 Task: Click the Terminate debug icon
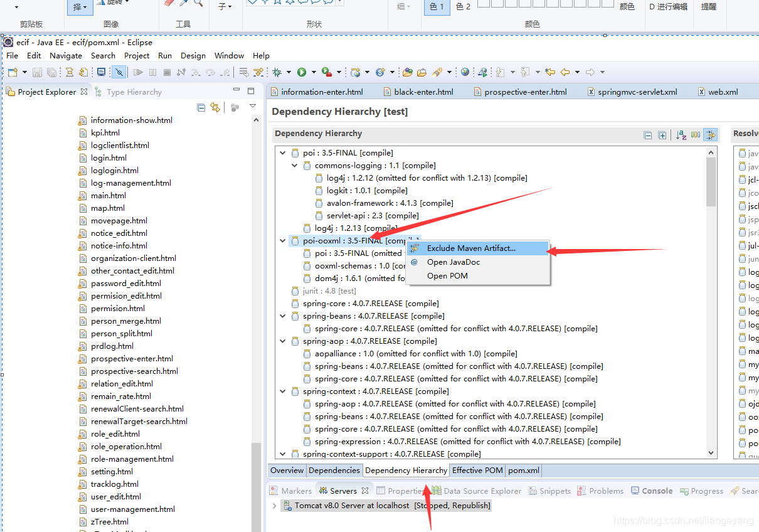(x=167, y=72)
